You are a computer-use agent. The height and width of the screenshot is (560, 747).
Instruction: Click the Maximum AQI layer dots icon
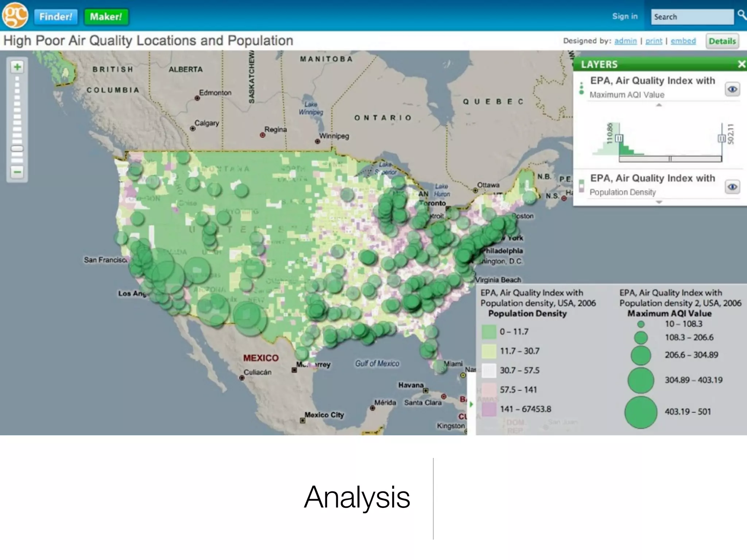click(581, 88)
